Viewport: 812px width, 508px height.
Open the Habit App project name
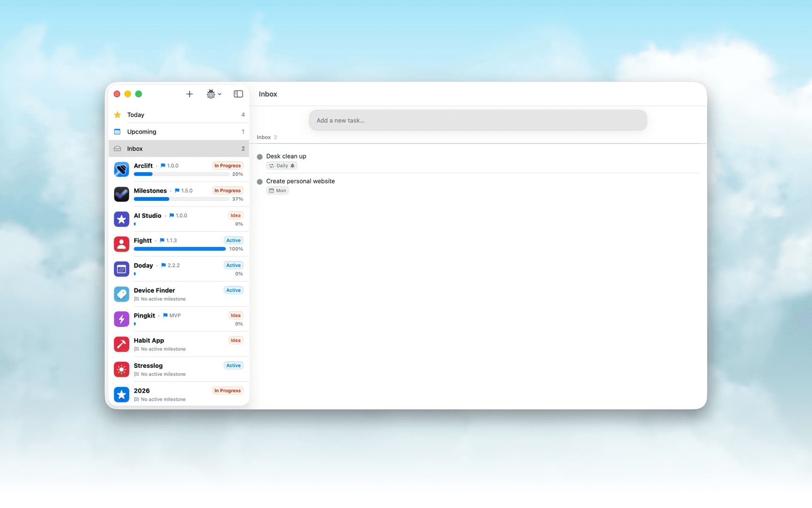pos(149,341)
